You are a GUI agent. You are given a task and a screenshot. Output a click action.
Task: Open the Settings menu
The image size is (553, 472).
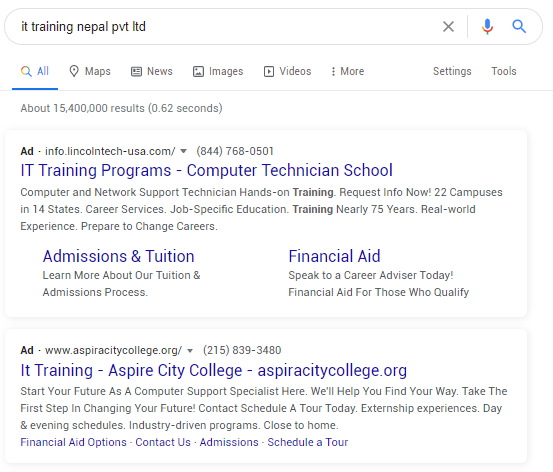pyautogui.click(x=452, y=71)
